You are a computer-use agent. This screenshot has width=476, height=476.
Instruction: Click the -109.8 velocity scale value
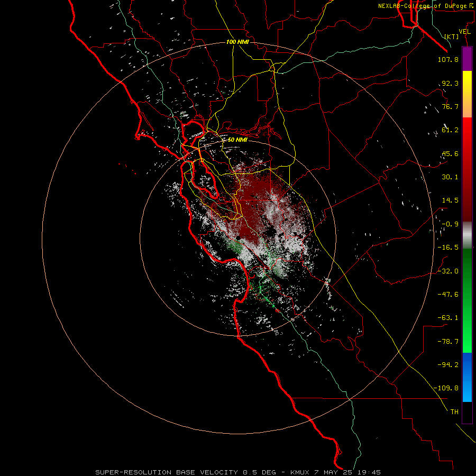[x=446, y=388]
